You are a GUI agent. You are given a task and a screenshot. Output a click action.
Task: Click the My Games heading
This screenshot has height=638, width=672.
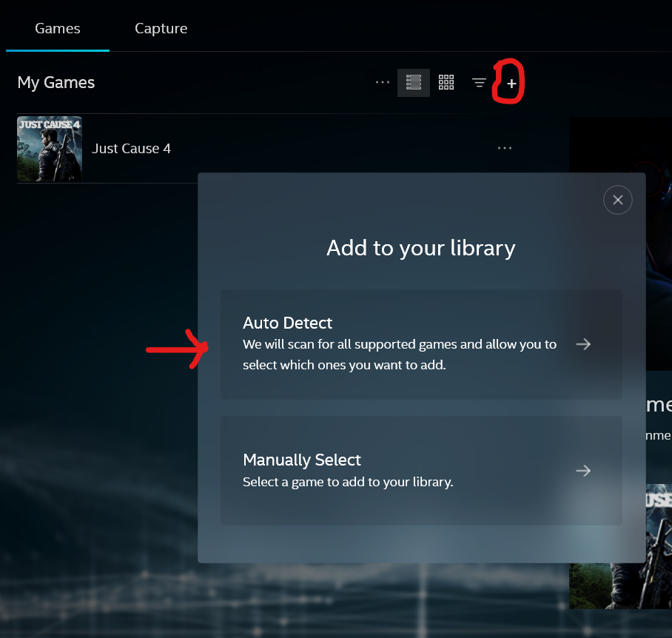tap(56, 82)
